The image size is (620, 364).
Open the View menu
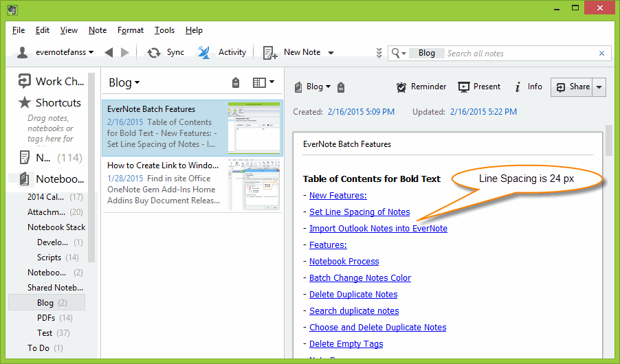(69, 30)
